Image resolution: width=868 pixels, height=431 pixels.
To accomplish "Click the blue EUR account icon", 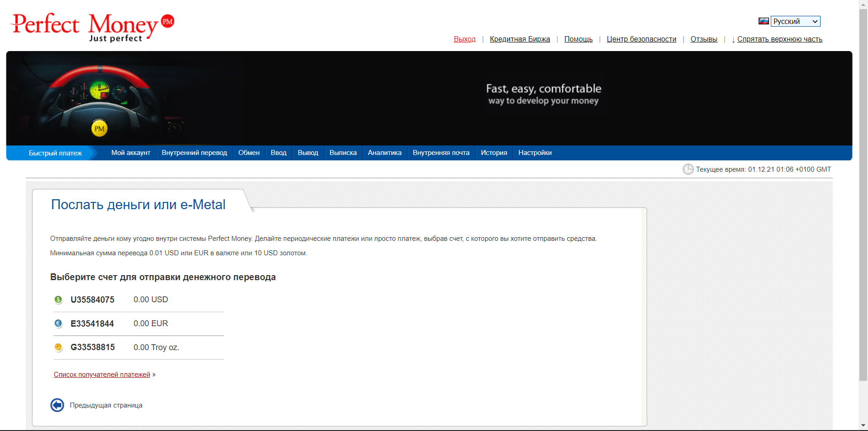I will pos(58,323).
